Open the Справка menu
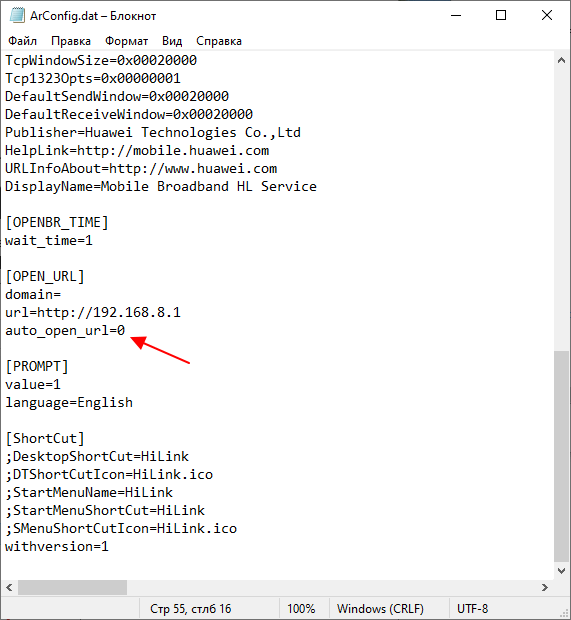The width and height of the screenshot is (571, 620). pyautogui.click(x=219, y=41)
